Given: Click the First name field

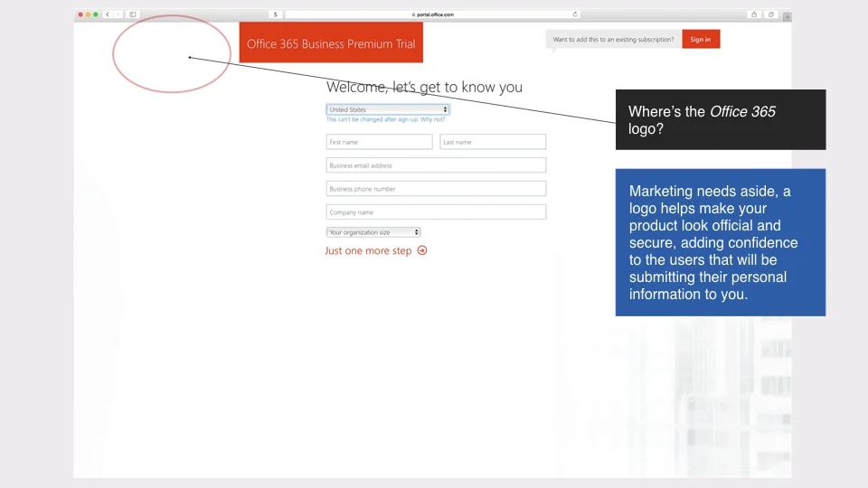Looking at the screenshot, I should [379, 142].
